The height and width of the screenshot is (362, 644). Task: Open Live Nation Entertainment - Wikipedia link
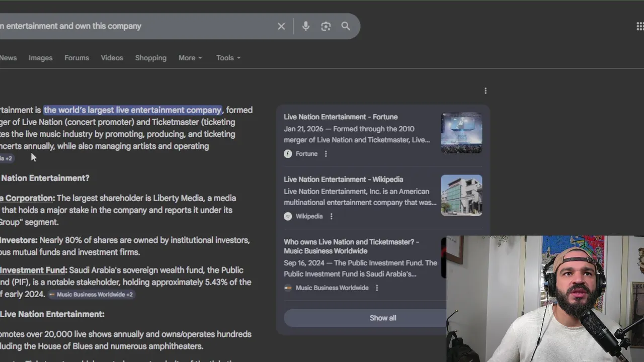[343, 179]
